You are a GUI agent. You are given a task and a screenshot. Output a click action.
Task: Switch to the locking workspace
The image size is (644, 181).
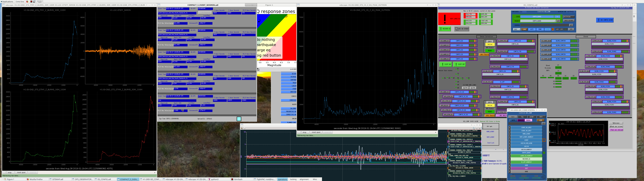pos(293,179)
